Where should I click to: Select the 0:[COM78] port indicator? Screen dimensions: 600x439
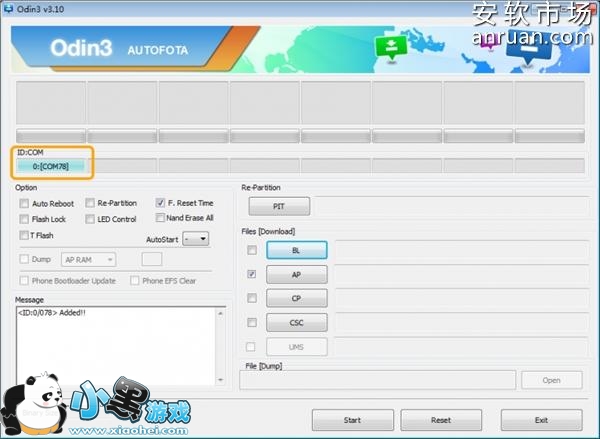click(51, 166)
